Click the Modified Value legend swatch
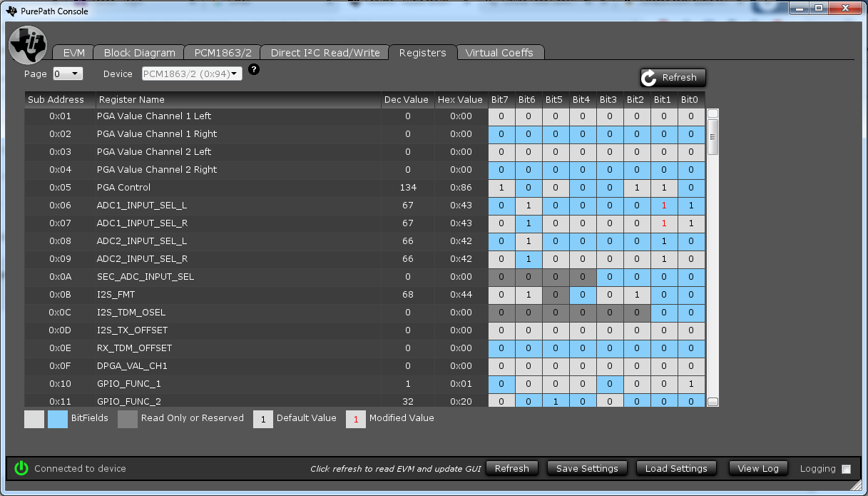 click(356, 419)
